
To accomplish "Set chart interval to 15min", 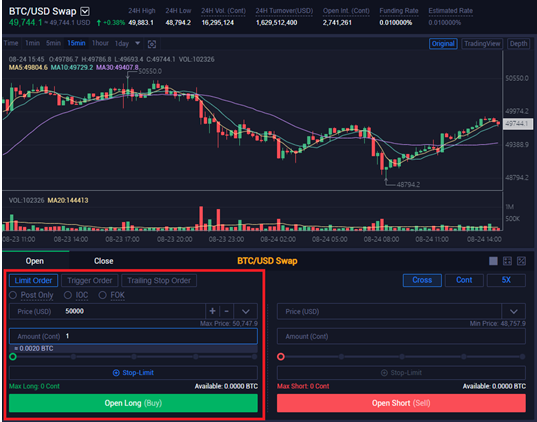I will 76,43.
